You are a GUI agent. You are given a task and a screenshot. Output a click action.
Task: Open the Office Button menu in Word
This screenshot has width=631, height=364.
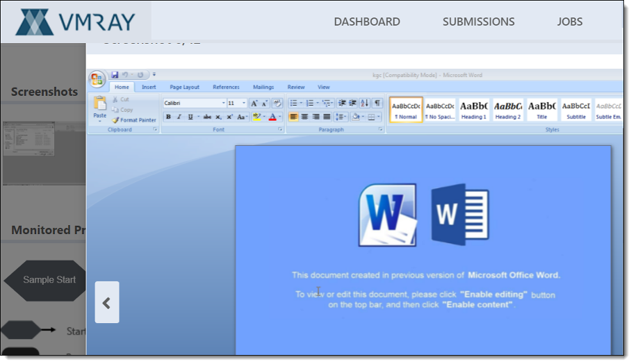pyautogui.click(x=97, y=78)
